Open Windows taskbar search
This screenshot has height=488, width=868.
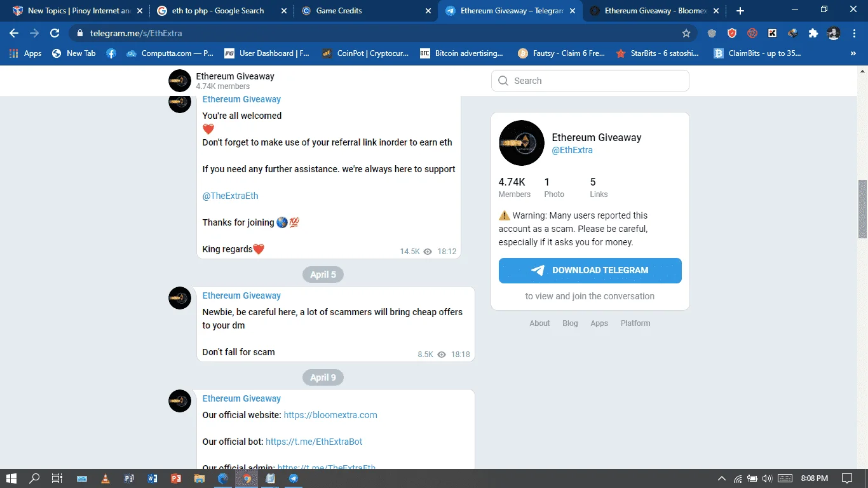pyautogui.click(x=34, y=478)
